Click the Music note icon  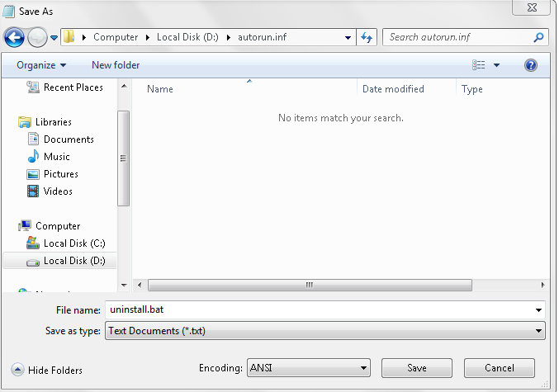point(33,156)
